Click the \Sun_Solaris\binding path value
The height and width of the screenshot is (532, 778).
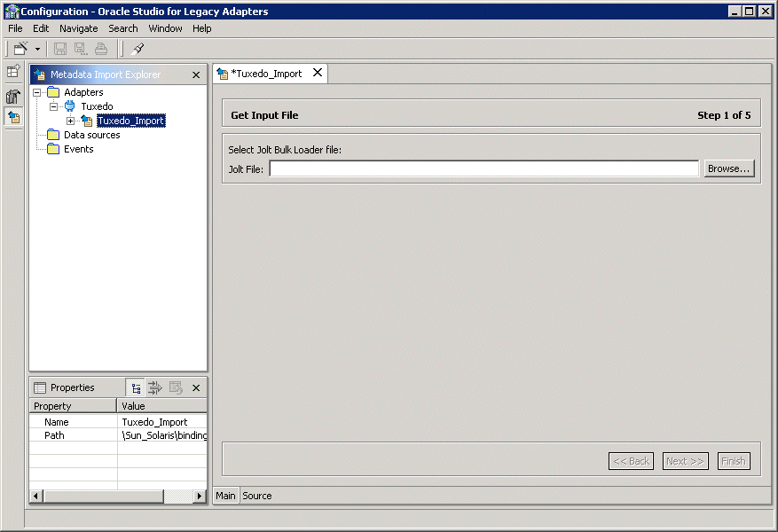click(x=162, y=435)
